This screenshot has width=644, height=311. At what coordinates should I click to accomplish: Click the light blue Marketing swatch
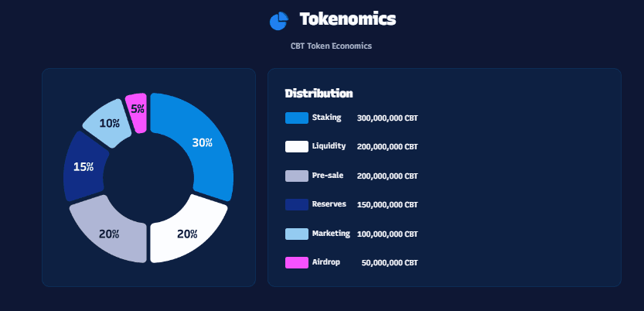pos(297,234)
